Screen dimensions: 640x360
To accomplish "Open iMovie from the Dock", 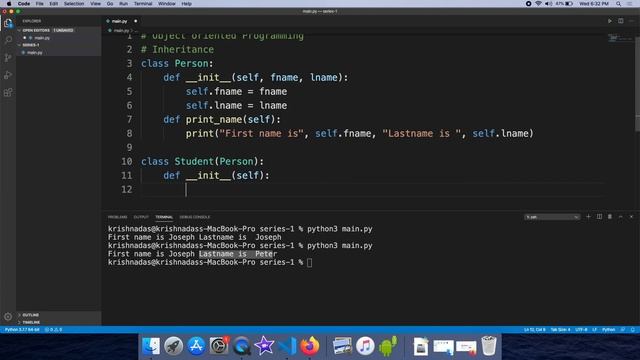I will click(x=264, y=346).
